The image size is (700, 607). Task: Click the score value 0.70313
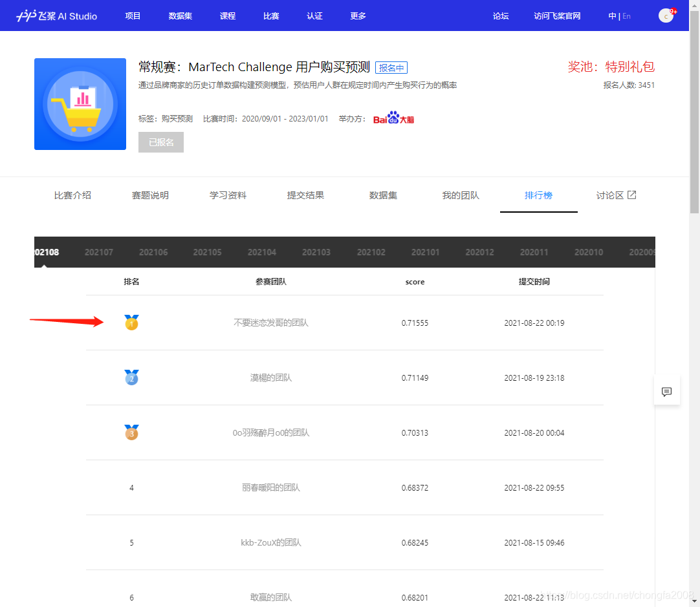click(415, 432)
